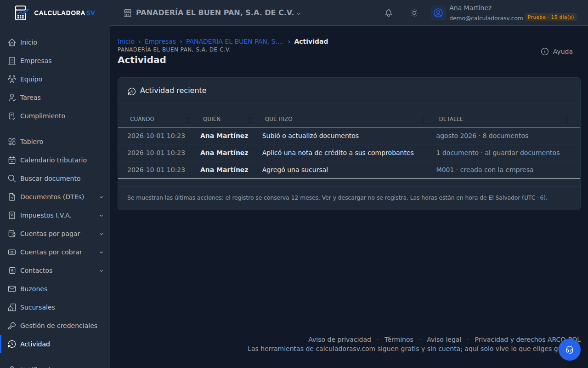Sort the table by DETALLE column
This screenshot has width=588, height=368.
pyautogui.click(x=503, y=119)
